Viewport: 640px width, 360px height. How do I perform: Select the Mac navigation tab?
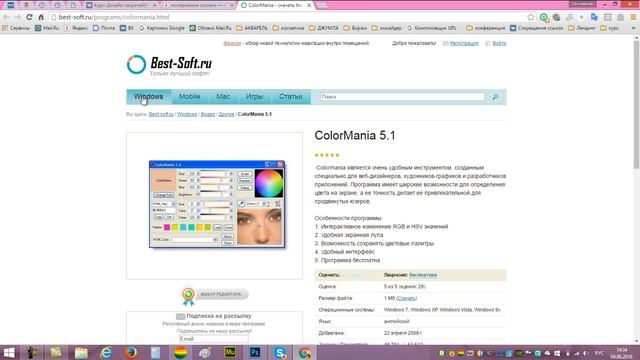(223, 97)
